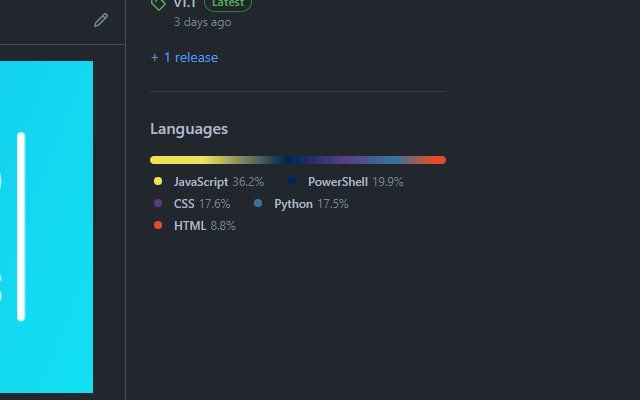Select the CSS 17.6% language entry
The height and width of the screenshot is (400, 640).
[x=201, y=204]
